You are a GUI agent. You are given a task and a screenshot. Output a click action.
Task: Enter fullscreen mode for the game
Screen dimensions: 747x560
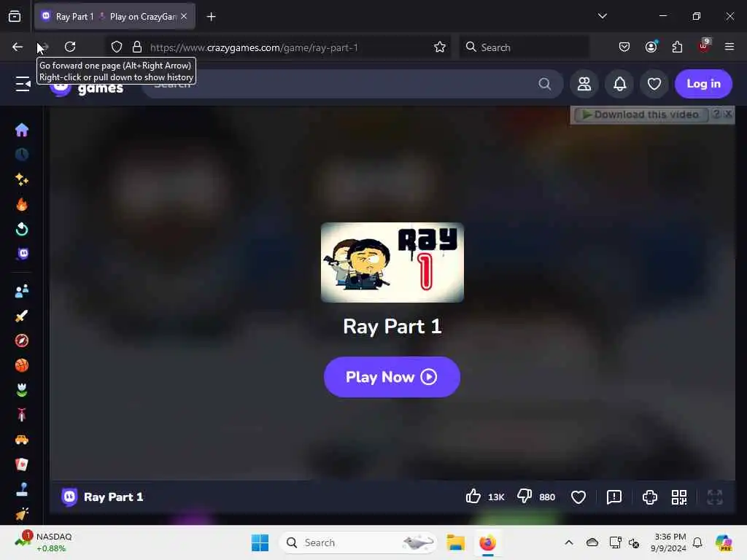(x=715, y=497)
